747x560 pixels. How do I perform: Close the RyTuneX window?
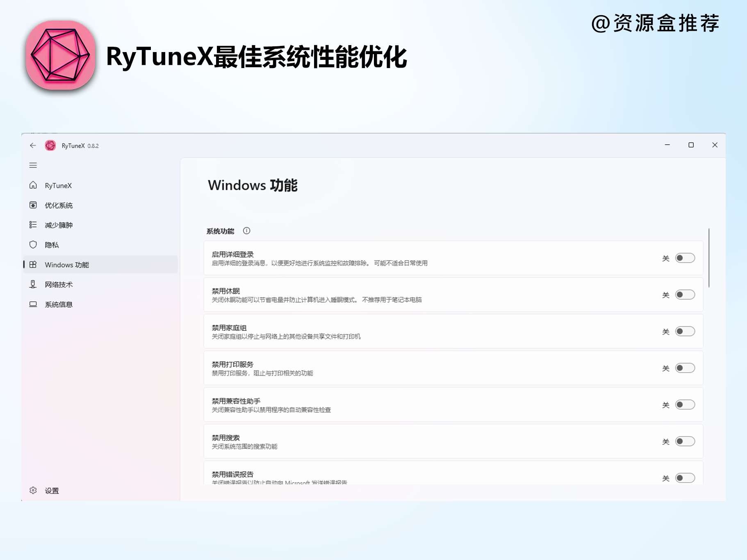point(715,145)
